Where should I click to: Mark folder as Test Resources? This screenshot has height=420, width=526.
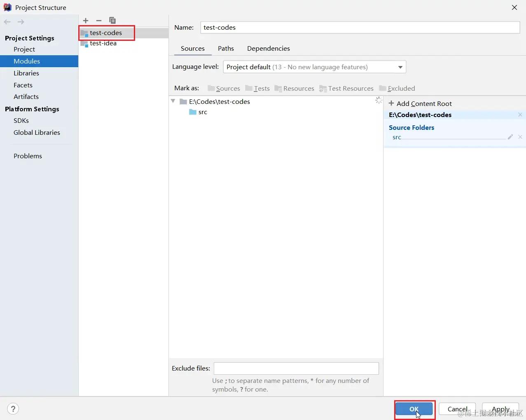346,88
